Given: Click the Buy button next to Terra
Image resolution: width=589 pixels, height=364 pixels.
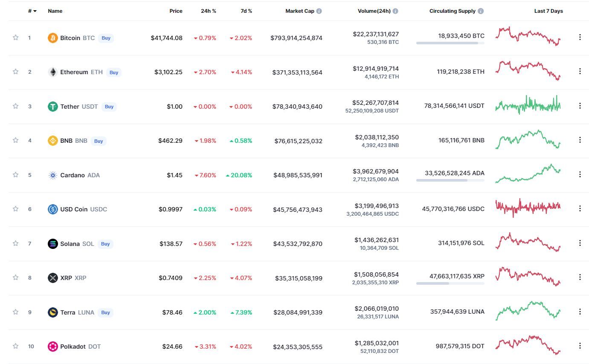Looking at the screenshot, I should [105, 312].
